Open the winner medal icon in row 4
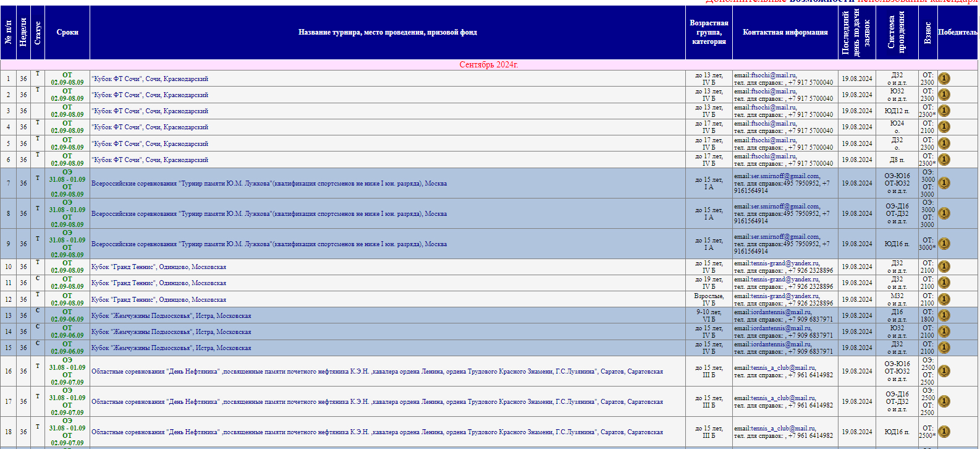 tap(944, 127)
